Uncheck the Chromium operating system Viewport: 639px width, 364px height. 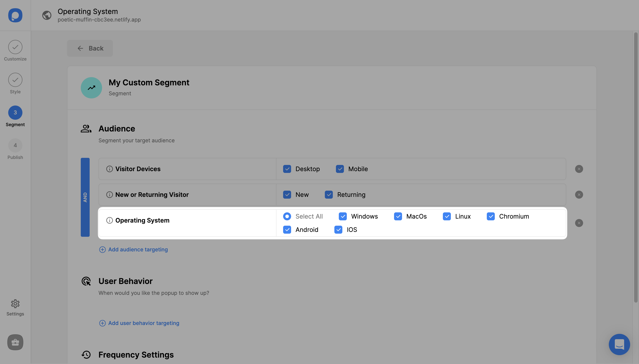[x=490, y=216]
